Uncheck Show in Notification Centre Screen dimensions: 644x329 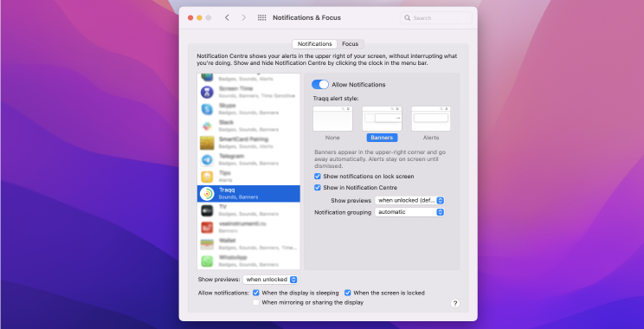(x=317, y=187)
